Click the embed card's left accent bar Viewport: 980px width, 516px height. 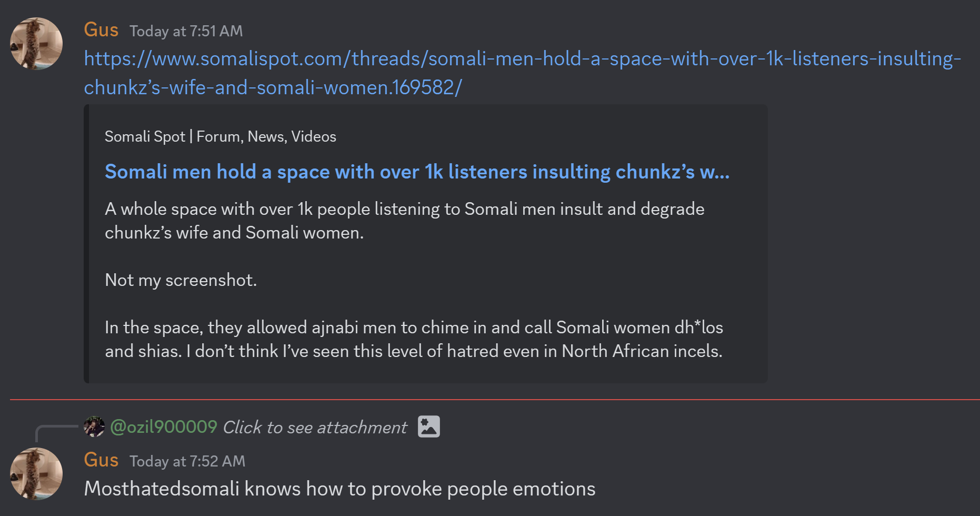pos(87,243)
